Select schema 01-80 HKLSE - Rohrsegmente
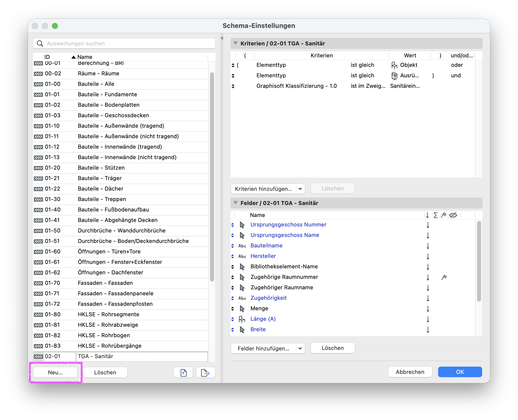 pos(121,315)
